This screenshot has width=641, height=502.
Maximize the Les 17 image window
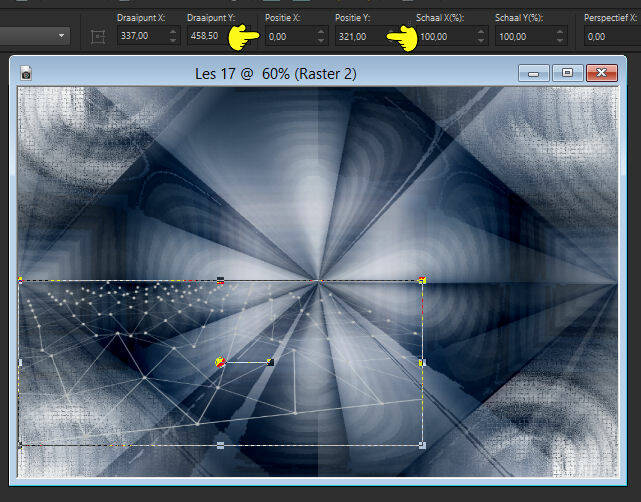(x=567, y=73)
